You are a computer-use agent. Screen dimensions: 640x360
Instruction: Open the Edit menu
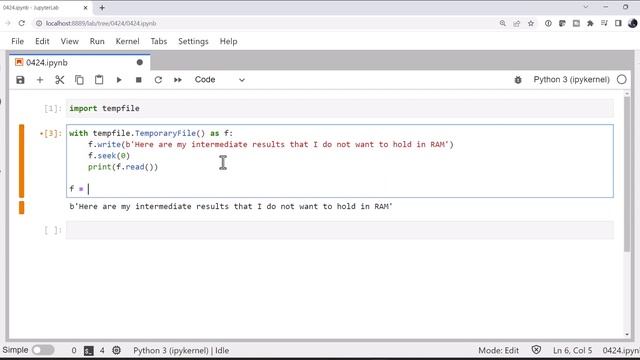[x=42, y=41]
